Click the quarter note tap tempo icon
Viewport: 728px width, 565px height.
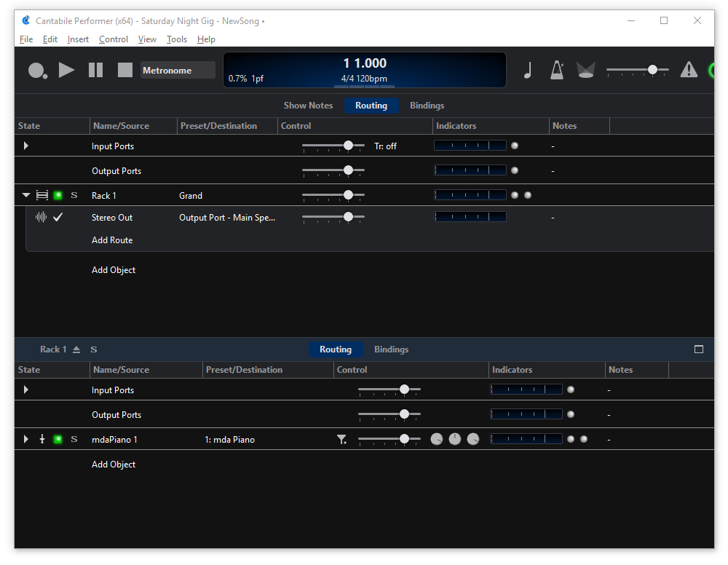(x=527, y=70)
